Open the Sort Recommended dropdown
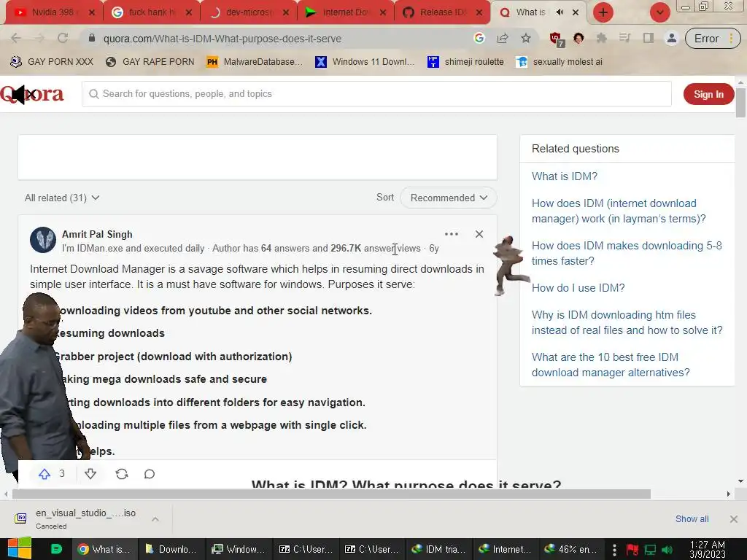Screen dimensions: 747x560 point(449,198)
